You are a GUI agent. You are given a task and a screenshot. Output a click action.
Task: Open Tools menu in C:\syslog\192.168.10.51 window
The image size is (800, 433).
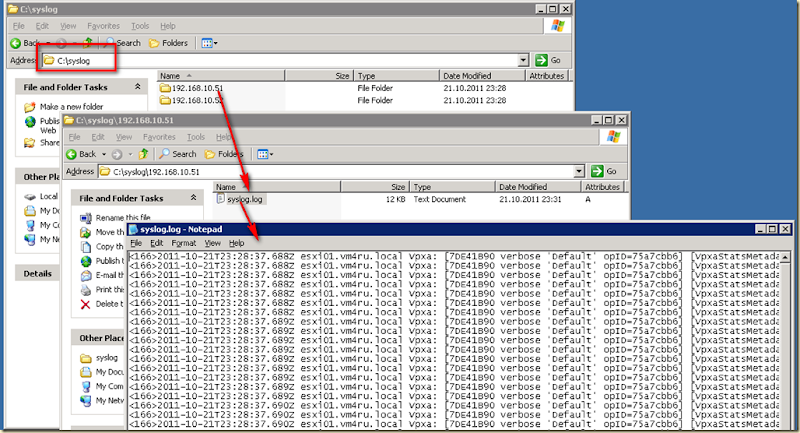click(195, 137)
